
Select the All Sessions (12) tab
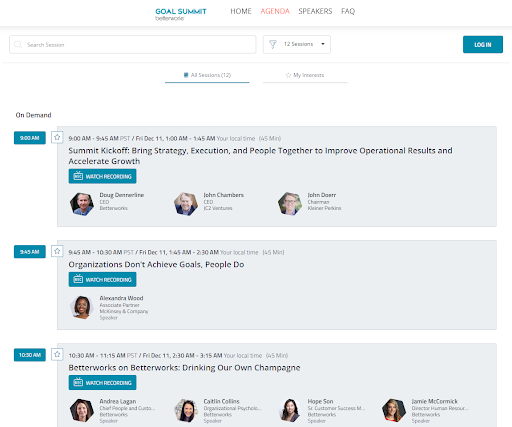click(207, 75)
